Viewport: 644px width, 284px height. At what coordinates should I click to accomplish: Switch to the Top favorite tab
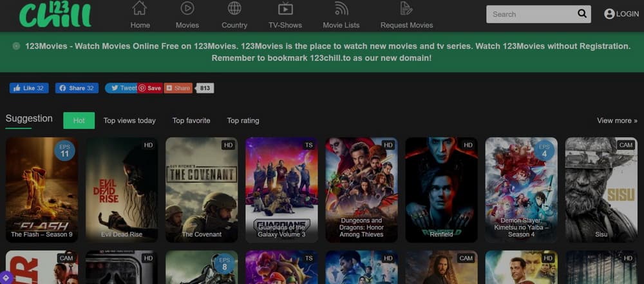pyautogui.click(x=191, y=120)
